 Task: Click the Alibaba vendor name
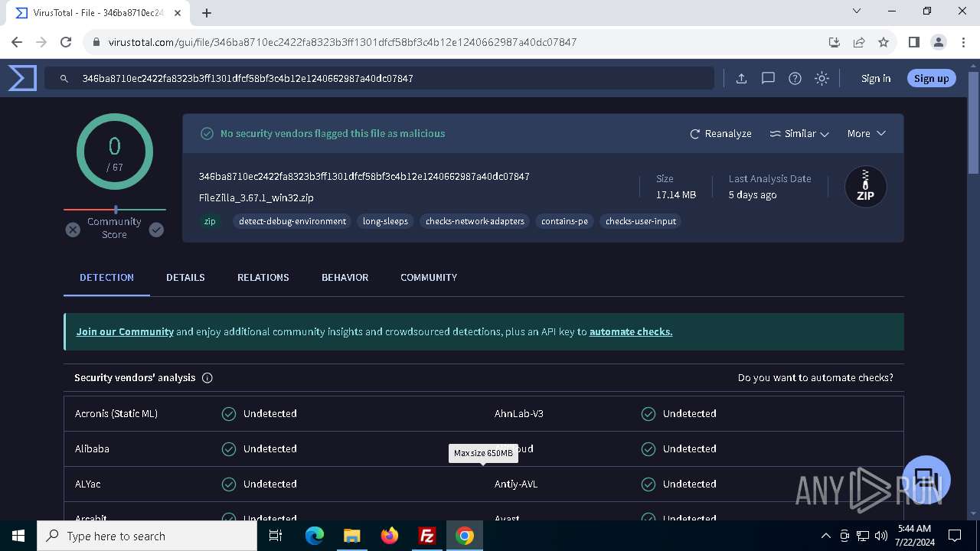[x=92, y=448]
